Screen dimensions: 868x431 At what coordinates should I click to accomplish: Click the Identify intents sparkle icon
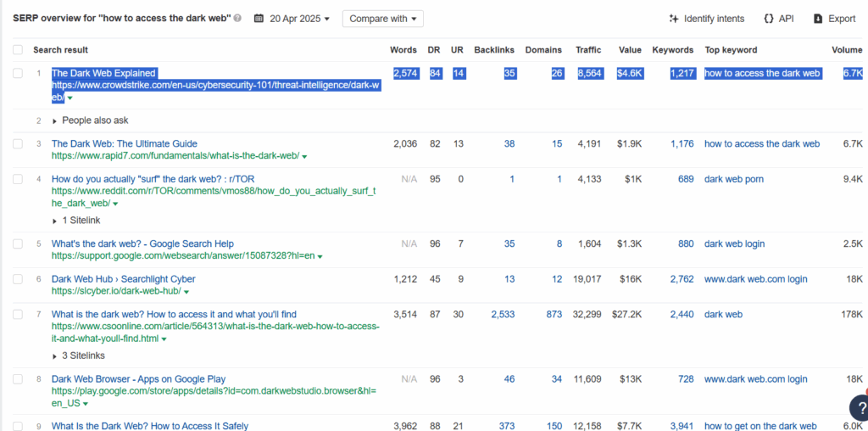[674, 19]
